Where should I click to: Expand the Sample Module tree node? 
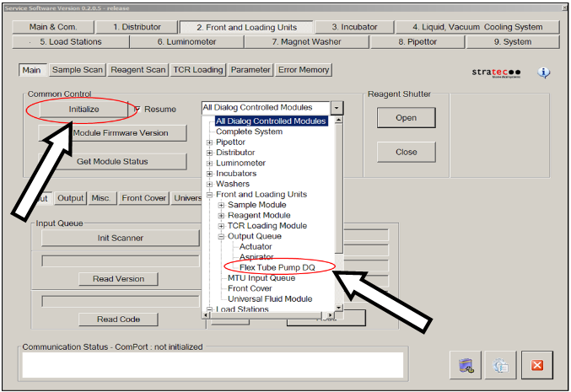(222, 205)
